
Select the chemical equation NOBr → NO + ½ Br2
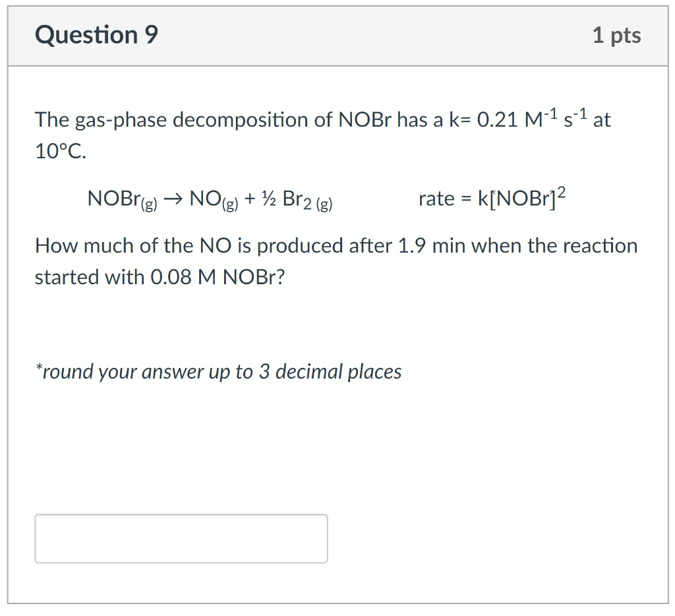coord(210,199)
